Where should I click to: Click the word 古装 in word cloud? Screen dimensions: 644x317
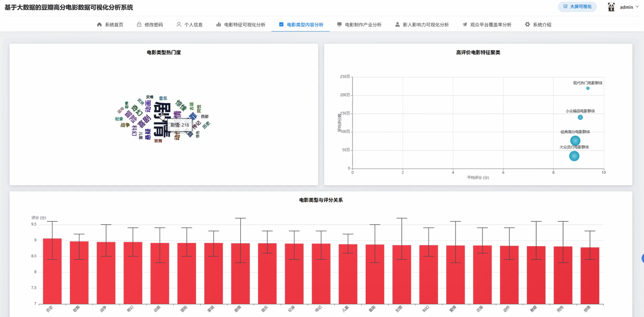tap(191, 106)
